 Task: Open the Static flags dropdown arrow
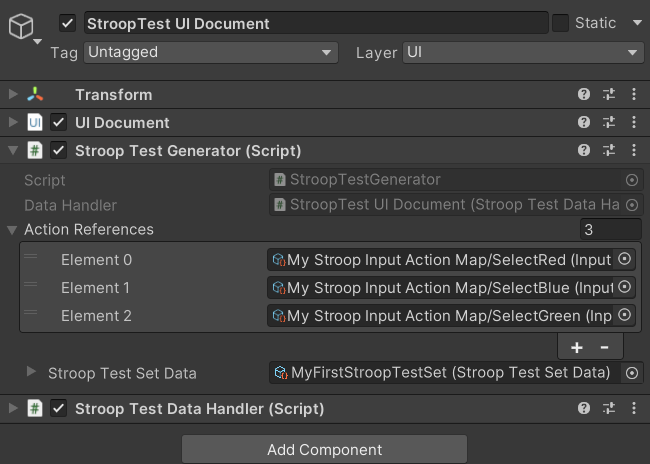click(x=637, y=23)
